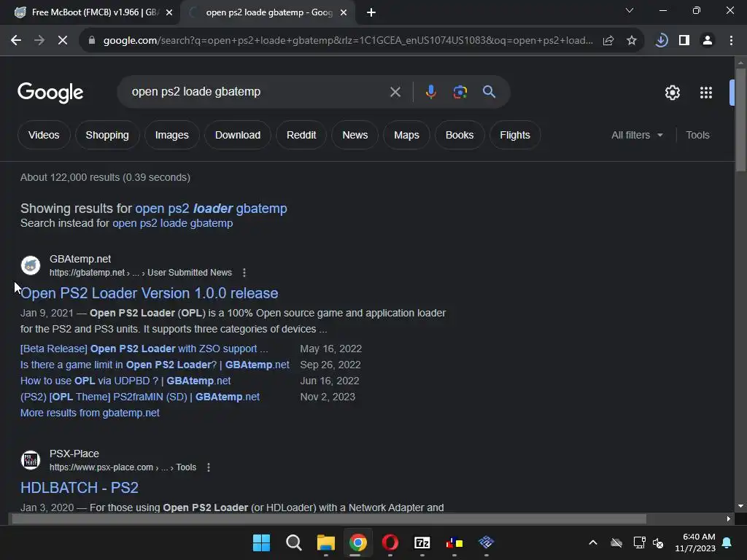Select the open ps2 loade gbatemp tab
This screenshot has height=560, width=747.
coord(268,12)
